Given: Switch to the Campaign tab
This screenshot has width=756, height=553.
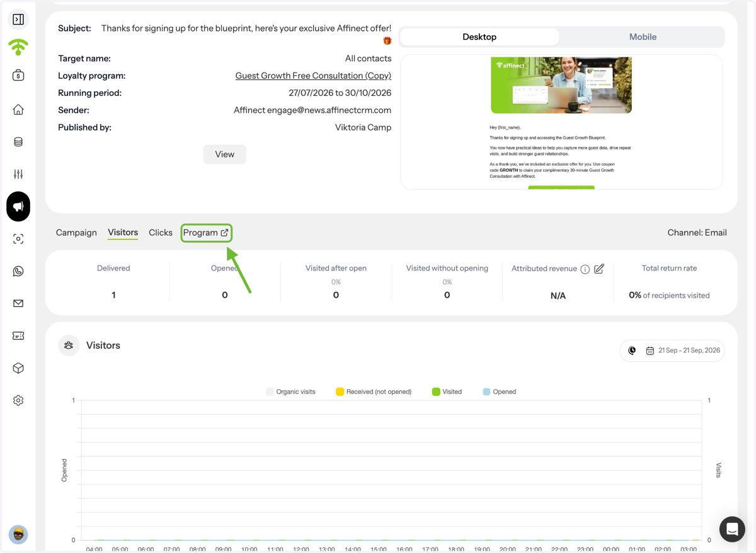Looking at the screenshot, I should tap(76, 233).
